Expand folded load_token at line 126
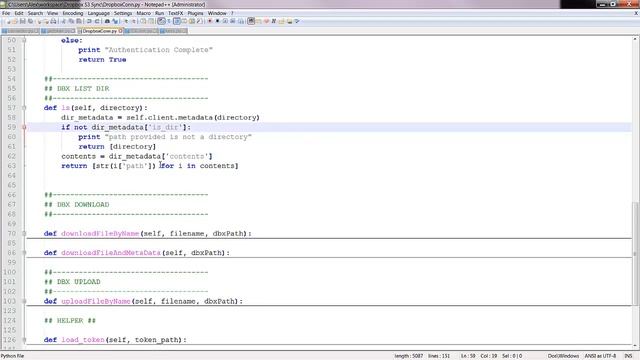This screenshot has height=360, width=640. [x=24, y=340]
